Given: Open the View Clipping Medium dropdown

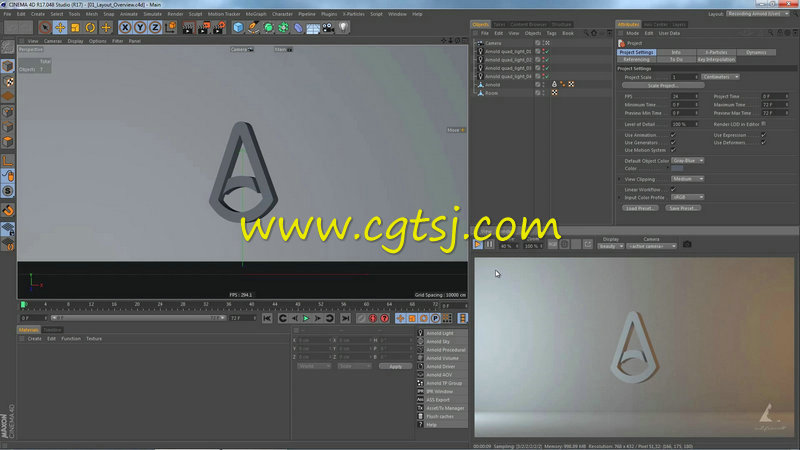Looking at the screenshot, I should [x=688, y=179].
